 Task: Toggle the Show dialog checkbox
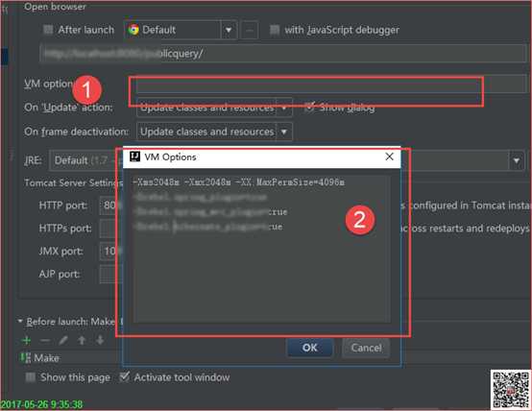click(309, 107)
